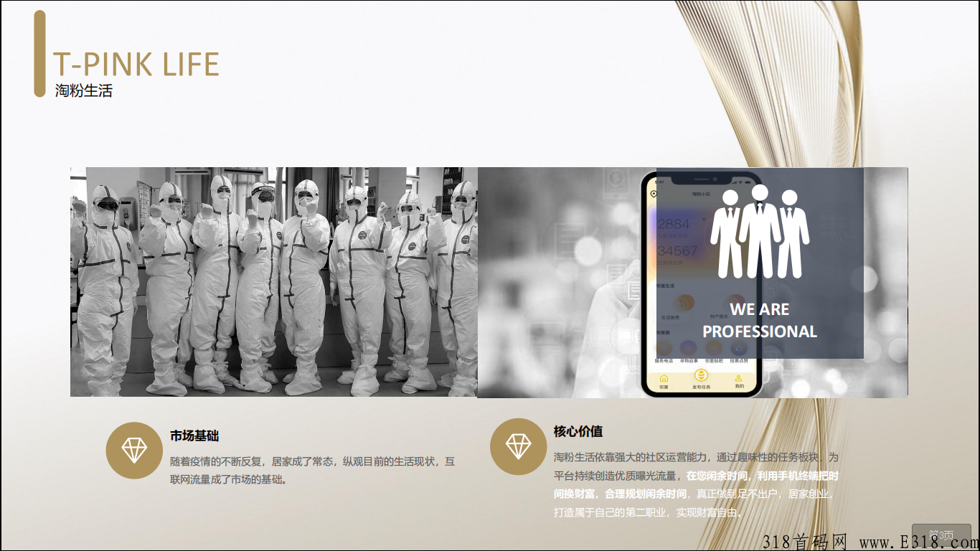Click the WE ARE PROFESSIONAL caption
980x551 pixels.
click(760, 320)
